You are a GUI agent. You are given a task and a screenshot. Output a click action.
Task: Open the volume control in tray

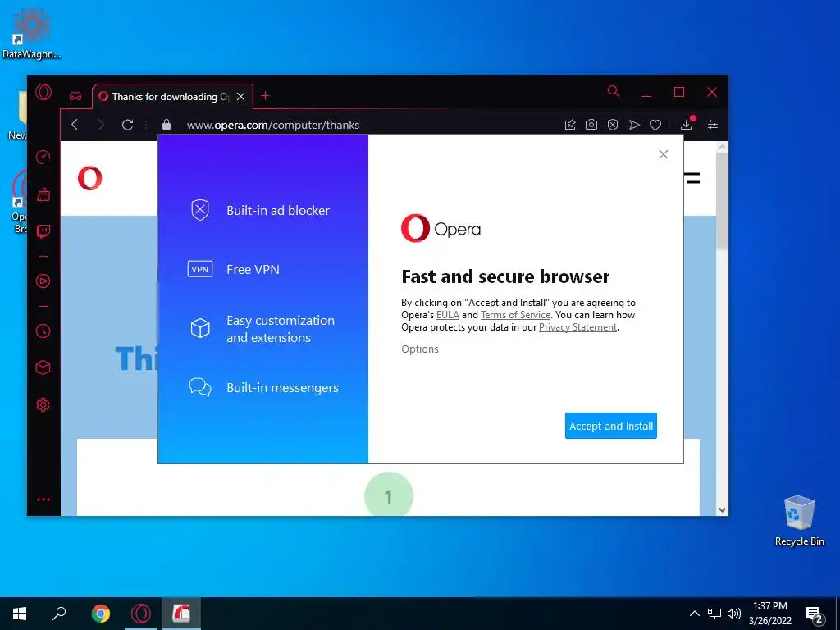pyautogui.click(x=734, y=614)
